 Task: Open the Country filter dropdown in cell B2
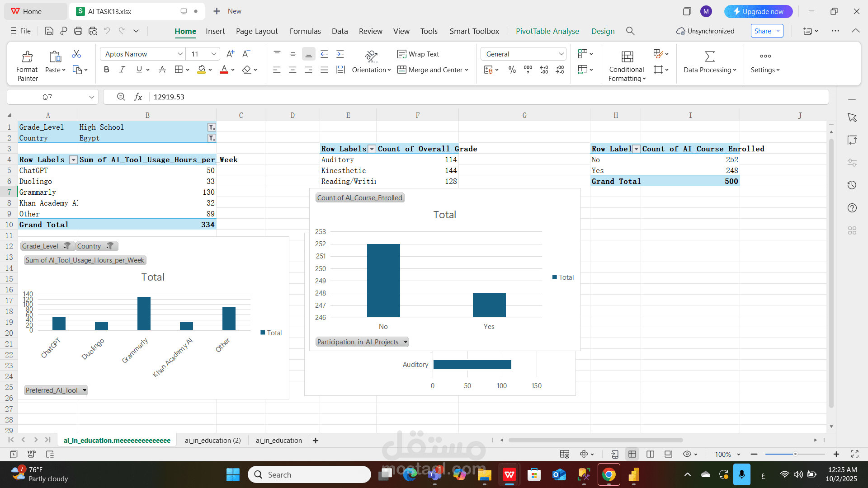coord(212,138)
